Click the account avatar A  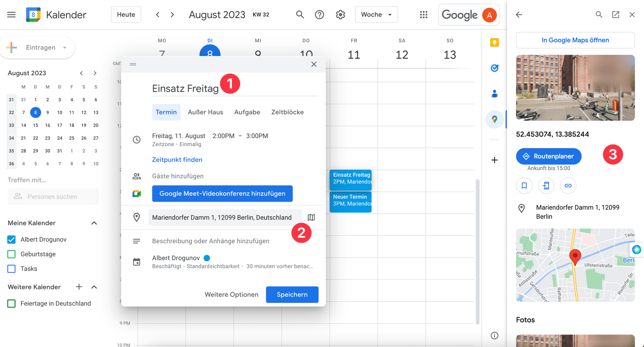[x=489, y=15]
